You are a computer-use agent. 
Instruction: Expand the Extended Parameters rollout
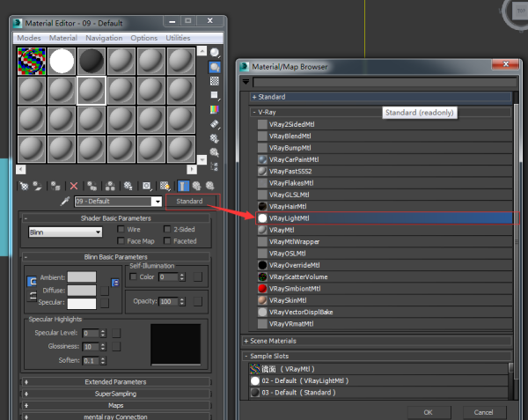pyautogui.click(x=116, y=382)
